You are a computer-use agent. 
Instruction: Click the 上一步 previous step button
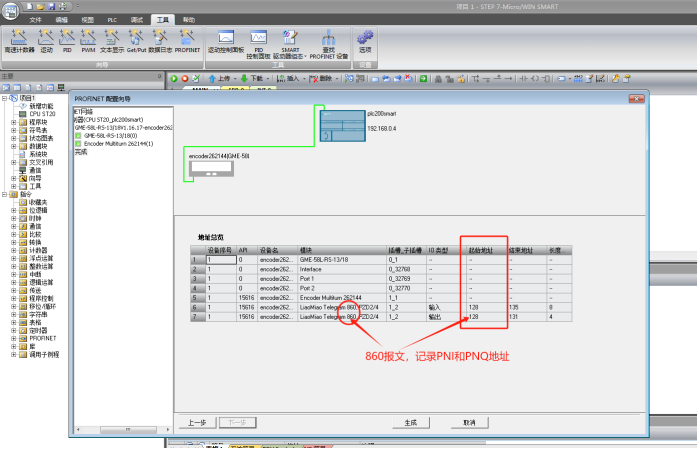197,422
